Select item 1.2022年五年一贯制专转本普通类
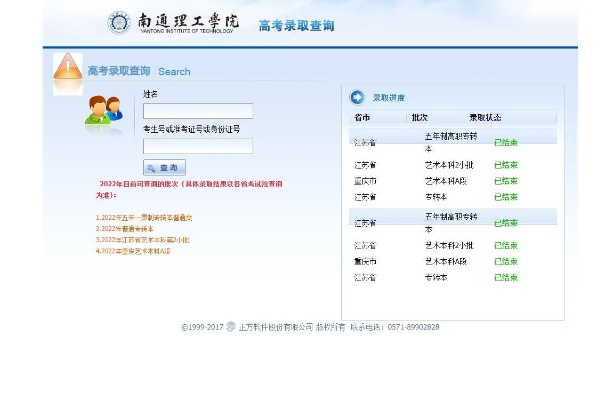613x400 pixels. pyautogui.click(x=144, y=218)
